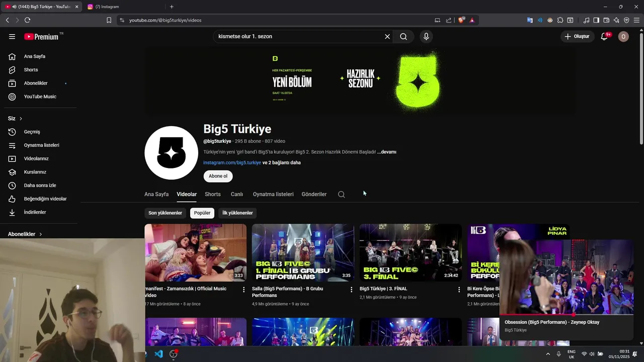Open the notifications bell
This screenshot has height=362, width=644.
pos(604,36)
